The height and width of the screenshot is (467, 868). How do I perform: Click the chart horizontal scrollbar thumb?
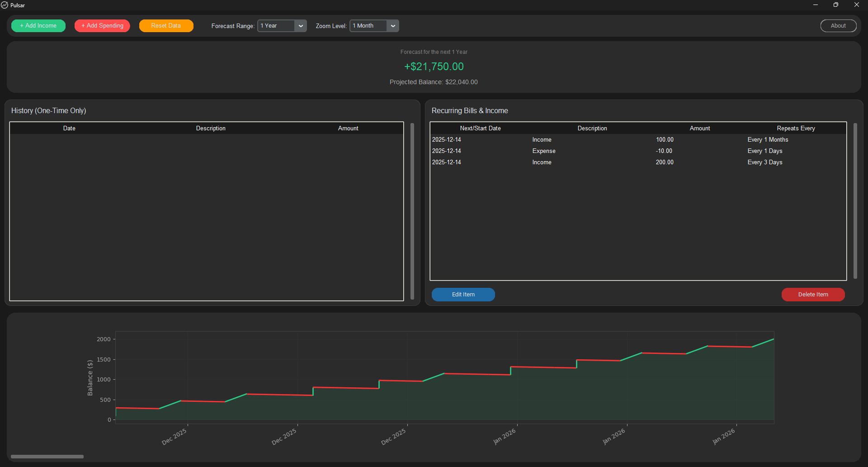click(47, 457)
